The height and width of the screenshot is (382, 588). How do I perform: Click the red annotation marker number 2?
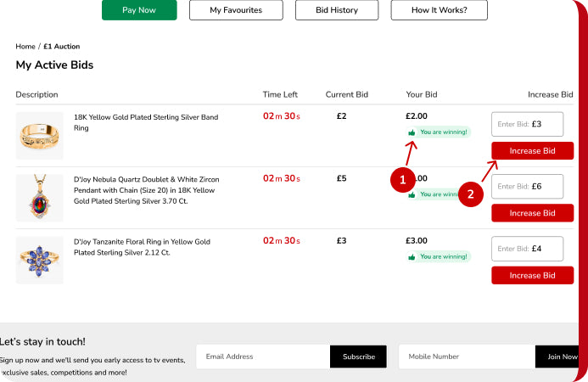[x=470, y=194]
